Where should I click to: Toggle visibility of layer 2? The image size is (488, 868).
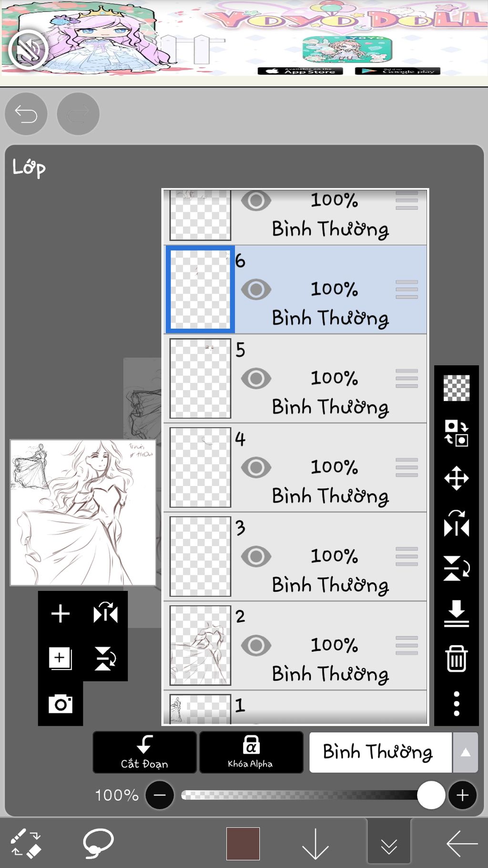[256, 645]
